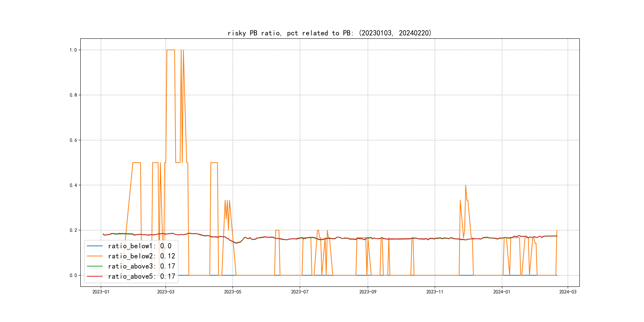Click the 2023-05 x-axis tick label
The height and width of the screenshot is (322, 644).
point(233,292)
